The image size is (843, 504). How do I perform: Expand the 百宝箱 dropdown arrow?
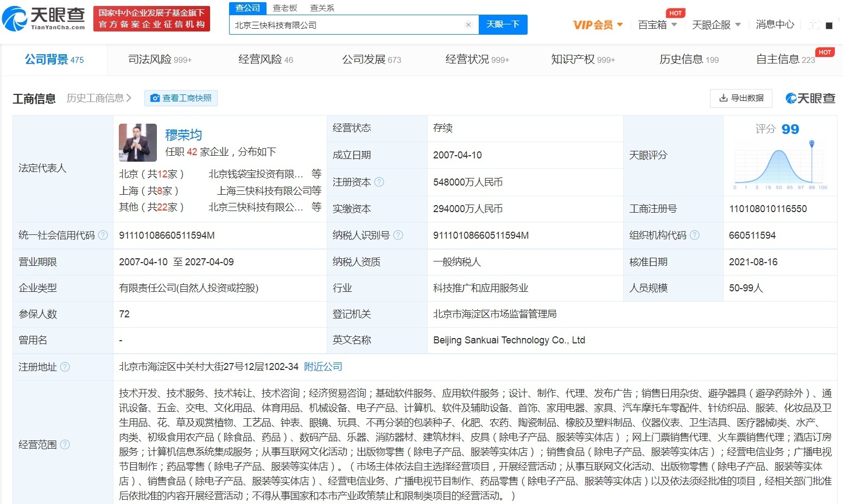pos(674,25)
